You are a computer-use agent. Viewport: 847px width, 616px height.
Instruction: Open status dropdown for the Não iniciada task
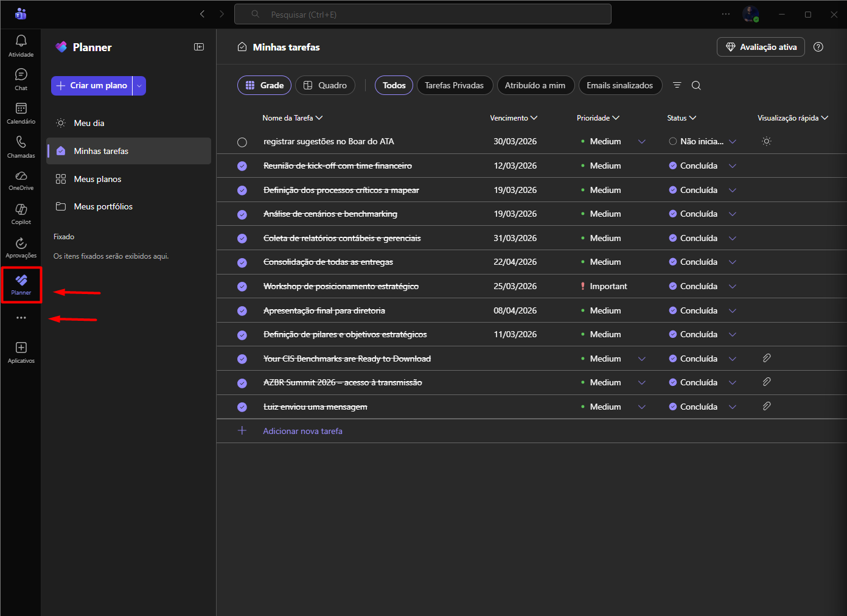(733, 142)
